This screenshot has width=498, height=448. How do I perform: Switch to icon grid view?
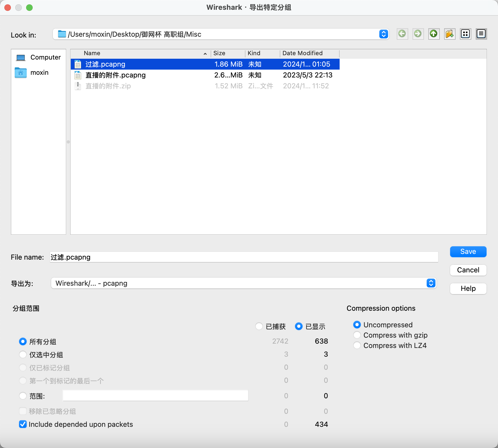[x=465, y=34]
